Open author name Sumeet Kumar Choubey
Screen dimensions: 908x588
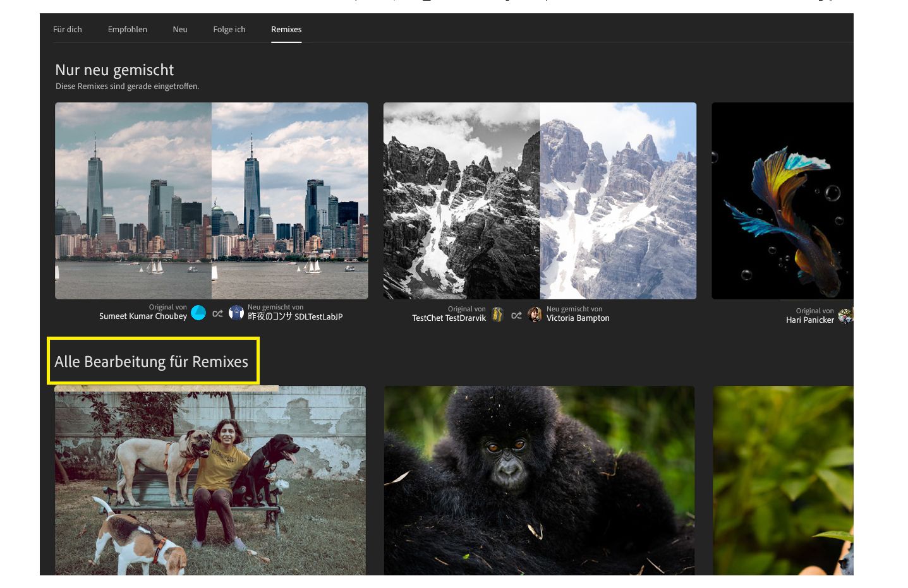(x=143, y=316)
